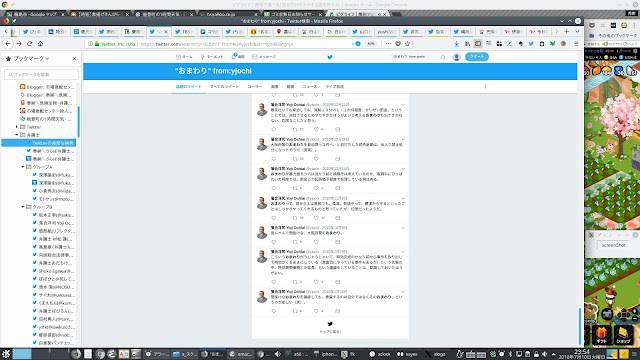
Task: Collapse the グループB folder
Action: 23,207
